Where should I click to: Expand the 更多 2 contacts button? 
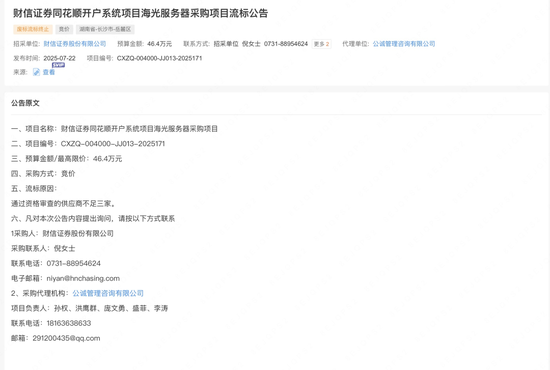point(321,44)
